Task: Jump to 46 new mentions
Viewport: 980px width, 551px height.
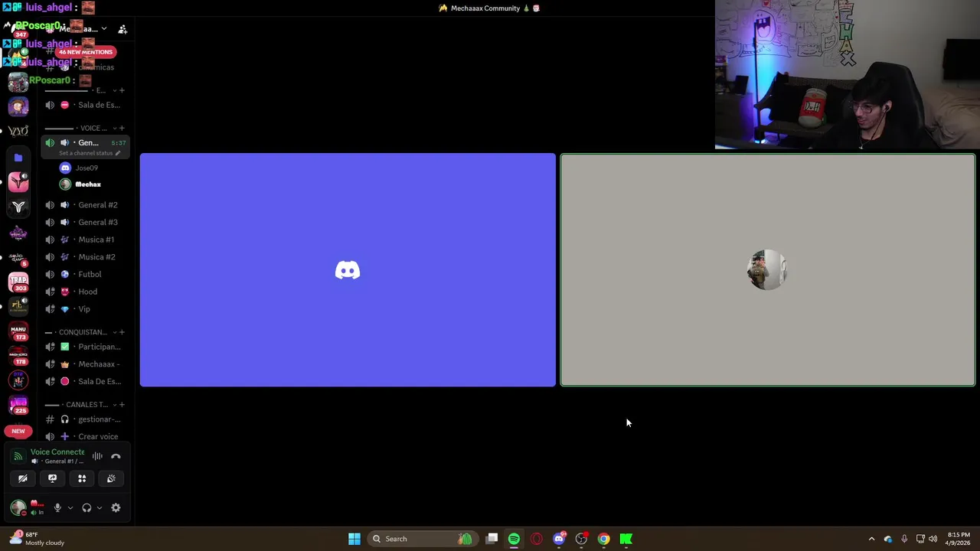Action: [x=86, y=52]
